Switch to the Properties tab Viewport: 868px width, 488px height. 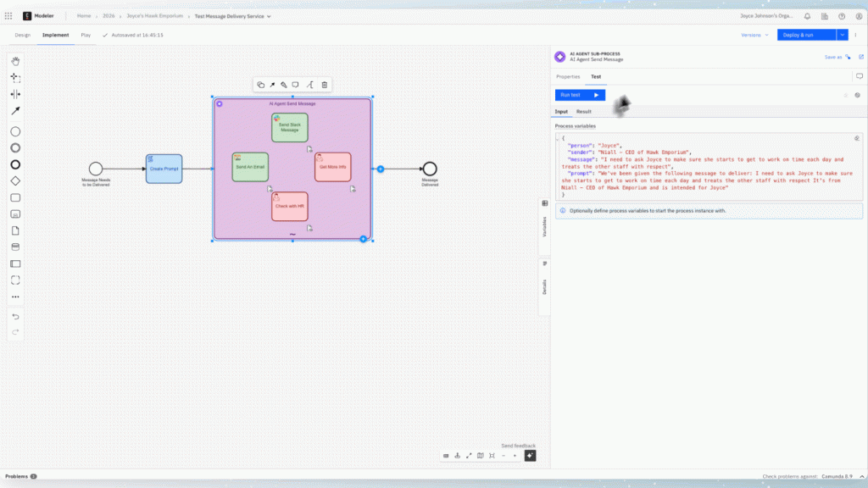tap(568, 76)
